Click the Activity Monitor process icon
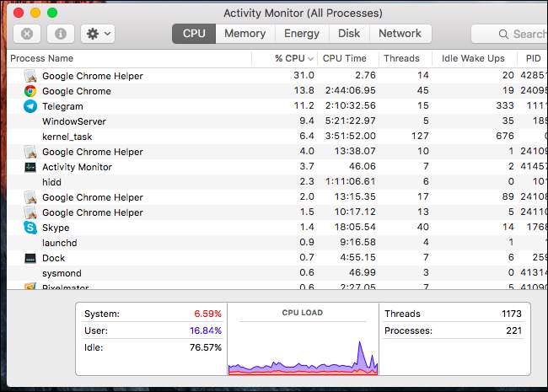 (x=30, y=167)
